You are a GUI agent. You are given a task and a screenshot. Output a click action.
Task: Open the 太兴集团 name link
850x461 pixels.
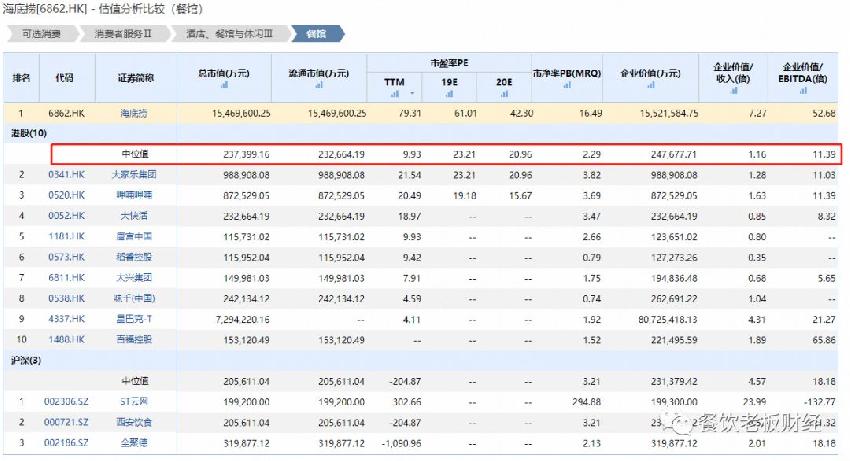pyautogui.click(x=134, y=278)
